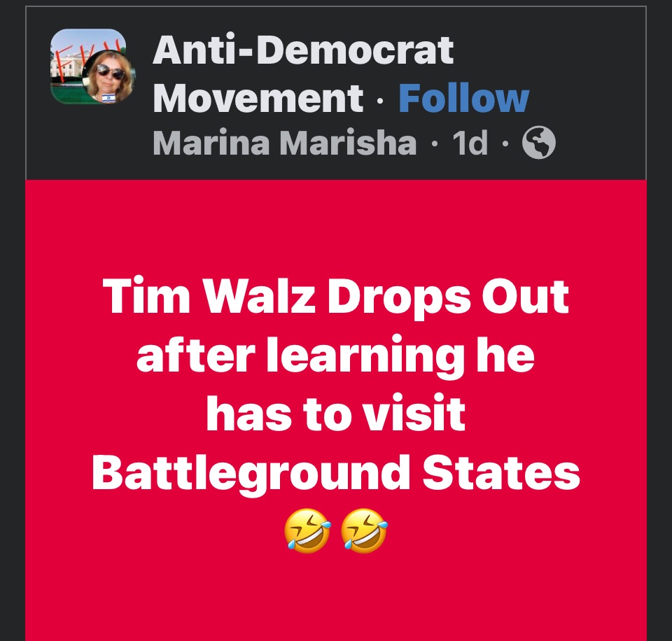Image resolution: width=672 pixels, height=641 pixels.
Task: Click the 'Tim Walz Drops Out' headline text
Action: (336, 297)
